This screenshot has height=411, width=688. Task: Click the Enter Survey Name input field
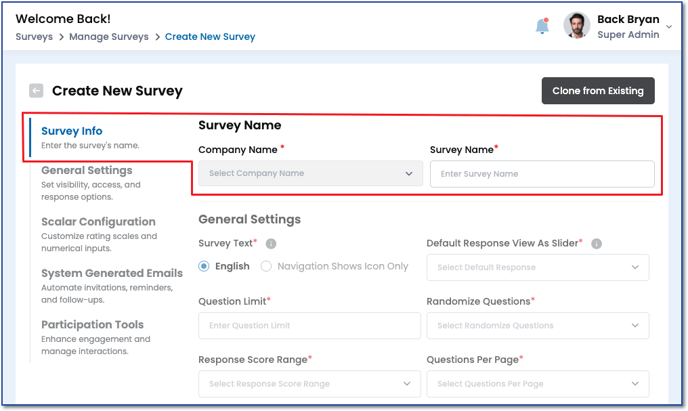pyautogui.click(x=542, y=174)
